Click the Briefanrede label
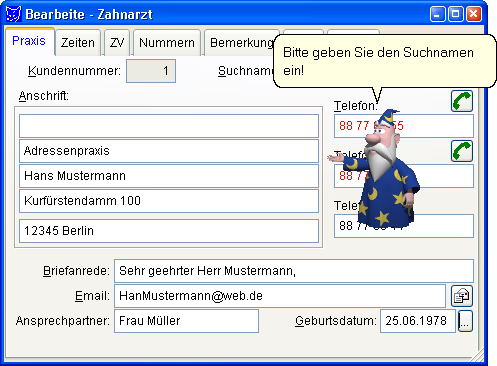The height and width of the screenshot is (366, 497). click(x=76, y=271)
